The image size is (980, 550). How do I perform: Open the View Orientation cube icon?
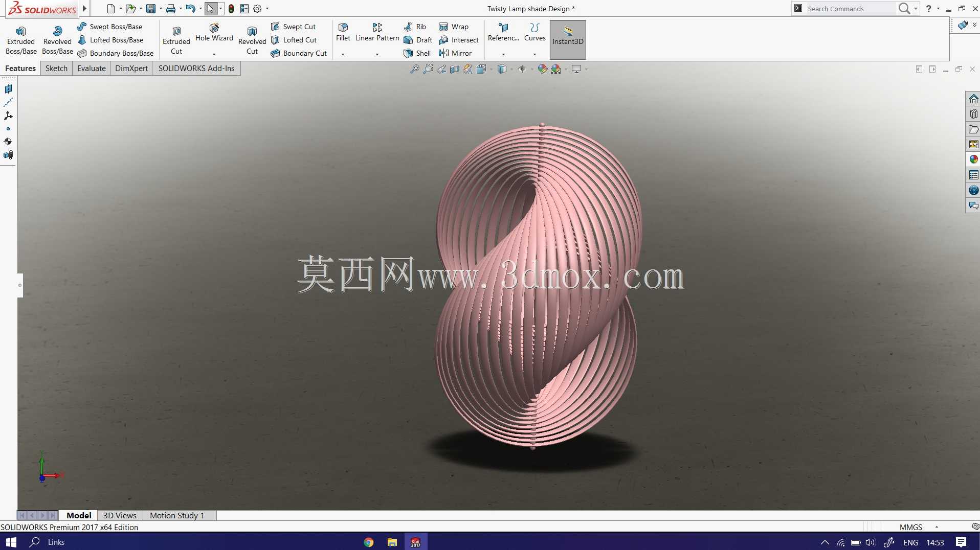[481, 69]
